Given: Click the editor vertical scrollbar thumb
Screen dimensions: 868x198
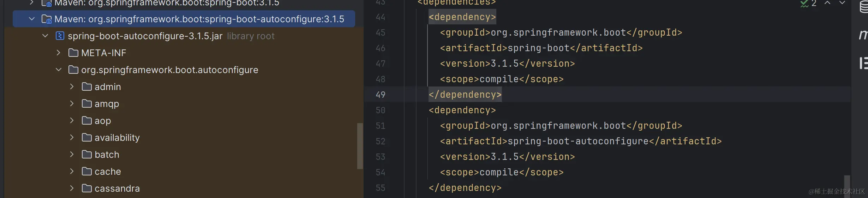Looking at the screenshot, I should tap(847, 186).
